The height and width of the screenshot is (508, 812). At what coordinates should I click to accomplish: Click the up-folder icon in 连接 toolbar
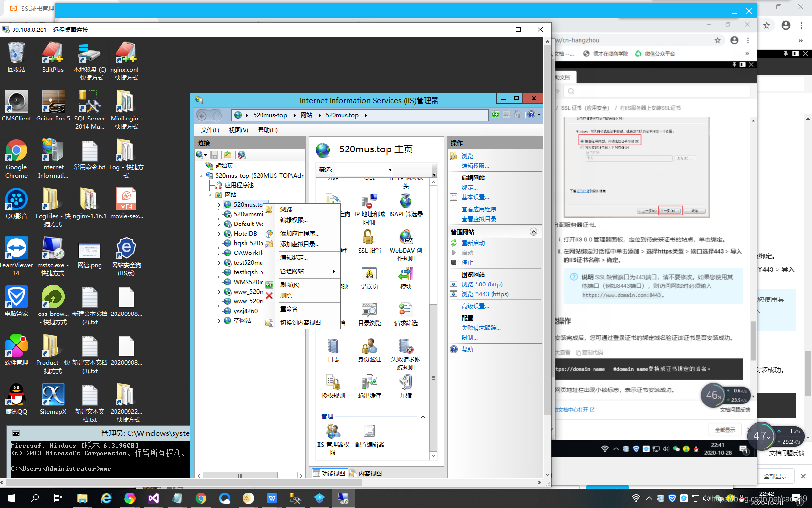coord(228,155)
